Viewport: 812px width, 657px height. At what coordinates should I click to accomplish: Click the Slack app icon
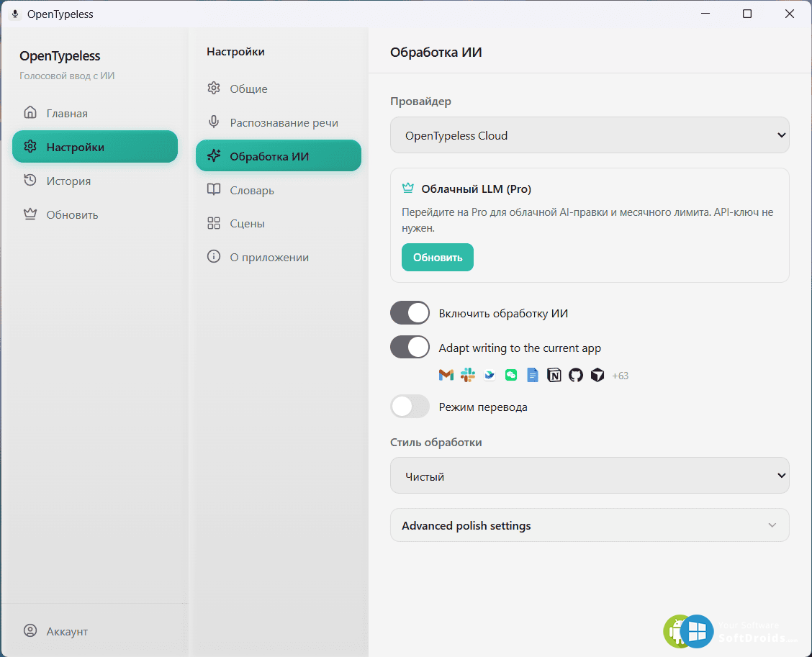468,375
